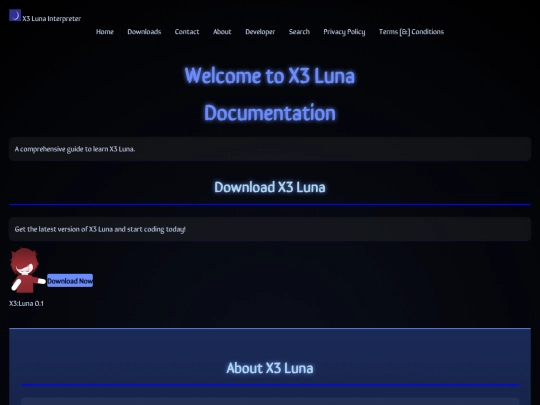Click the 'Download X3 Luna' section heading
This screenshot has height=405, width=540.
coord(270,187)
